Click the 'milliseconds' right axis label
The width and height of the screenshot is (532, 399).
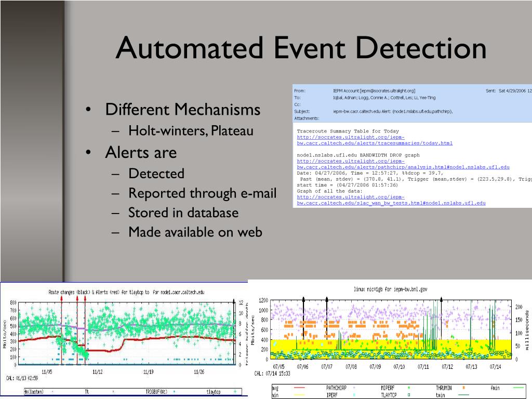(x=527, y=329)
